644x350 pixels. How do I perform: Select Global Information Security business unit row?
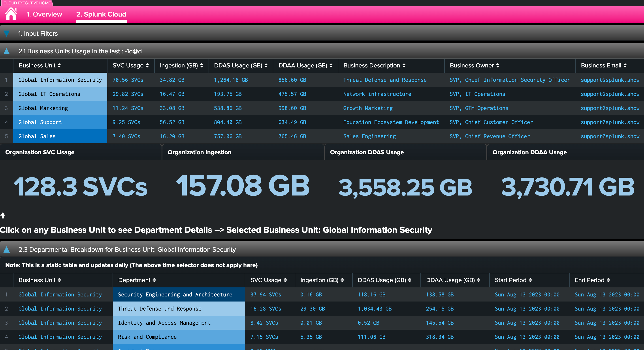coord(60,80)
